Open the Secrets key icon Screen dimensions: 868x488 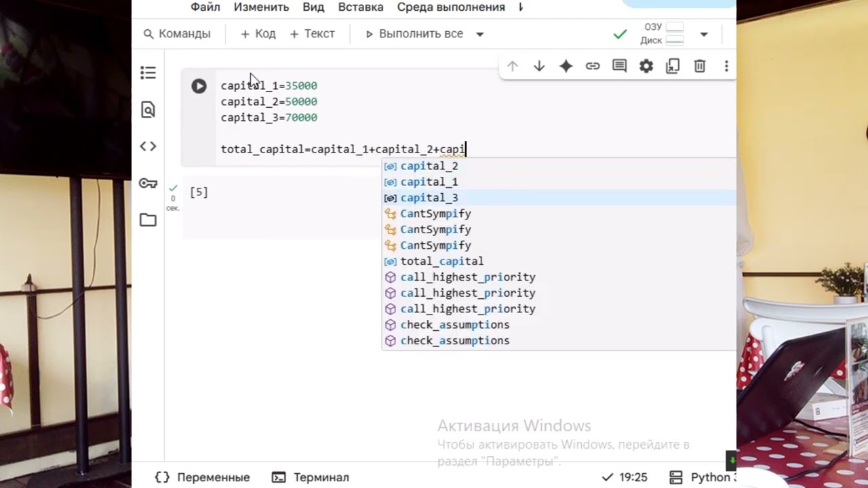point(148,184)
